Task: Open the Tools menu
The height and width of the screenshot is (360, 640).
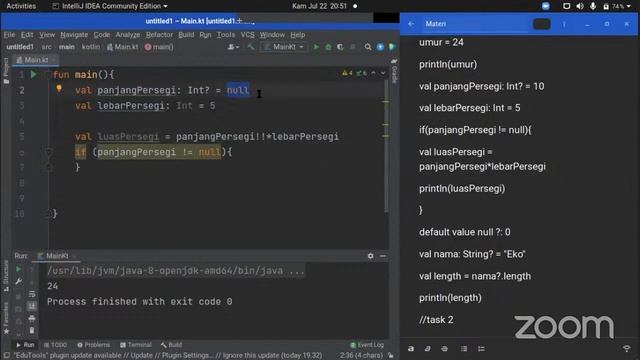Action: click(x=226, y=35)
